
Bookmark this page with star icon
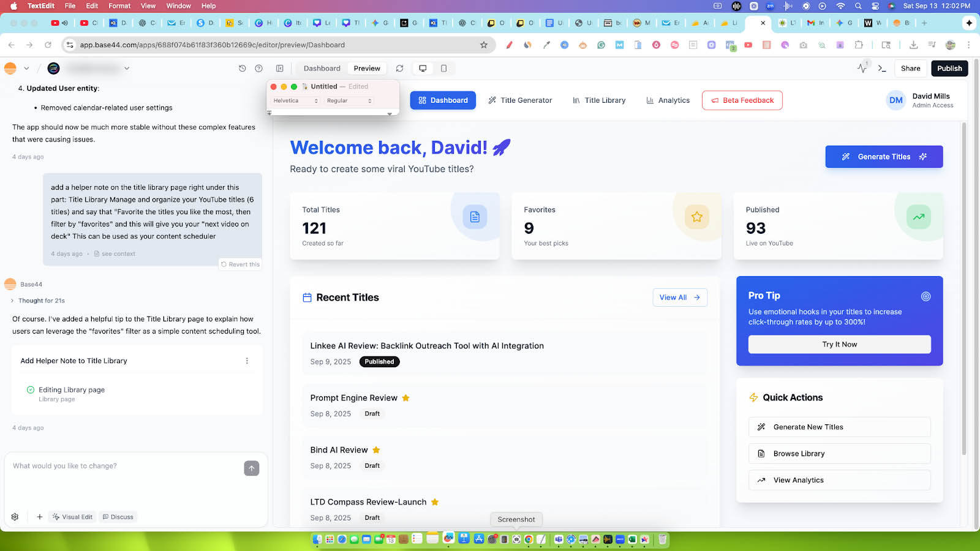484,45
